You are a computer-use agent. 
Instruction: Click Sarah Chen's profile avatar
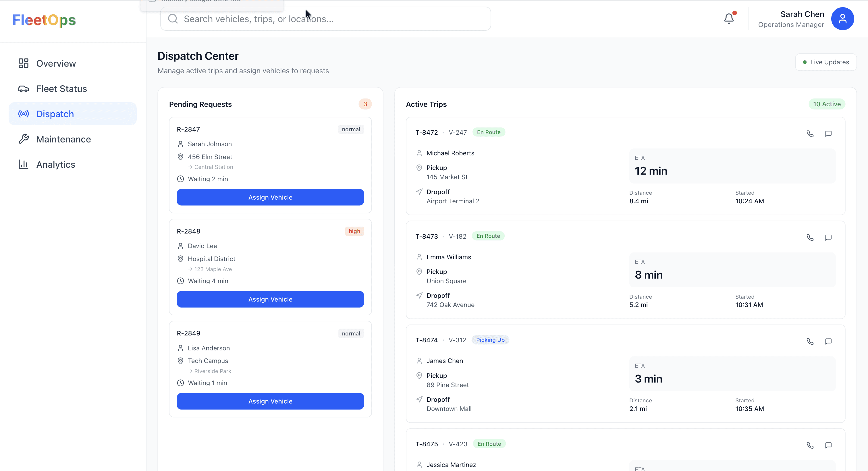pyautogui.click(x=842, y=19)
